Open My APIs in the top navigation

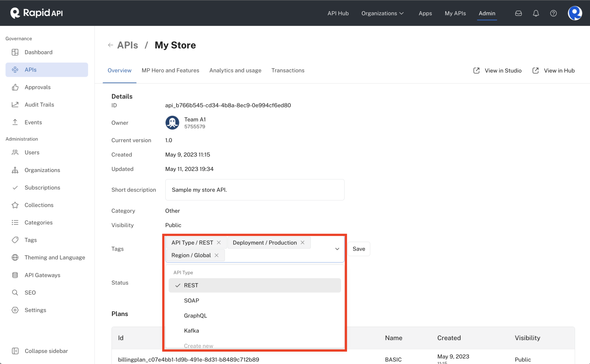tap(455, 13)
